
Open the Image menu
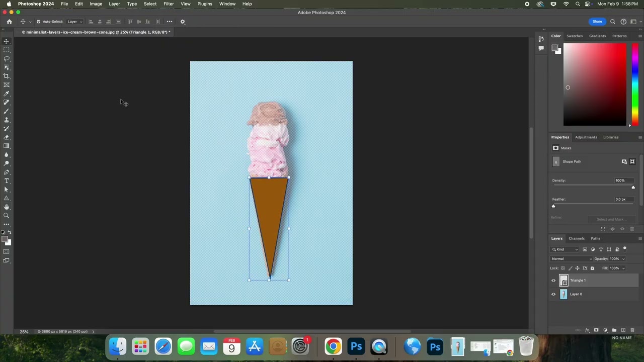(96, 4)
